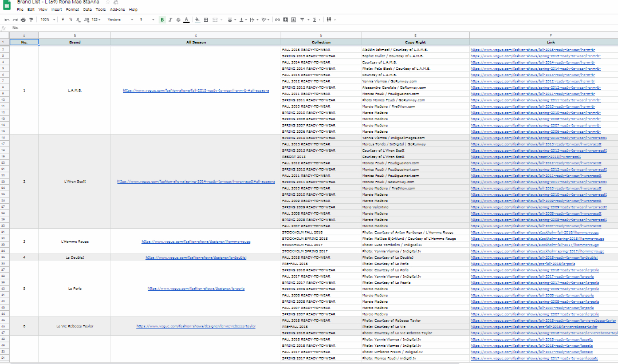
Task: Open the Verdana font dropdown
Action: (120, 19)
